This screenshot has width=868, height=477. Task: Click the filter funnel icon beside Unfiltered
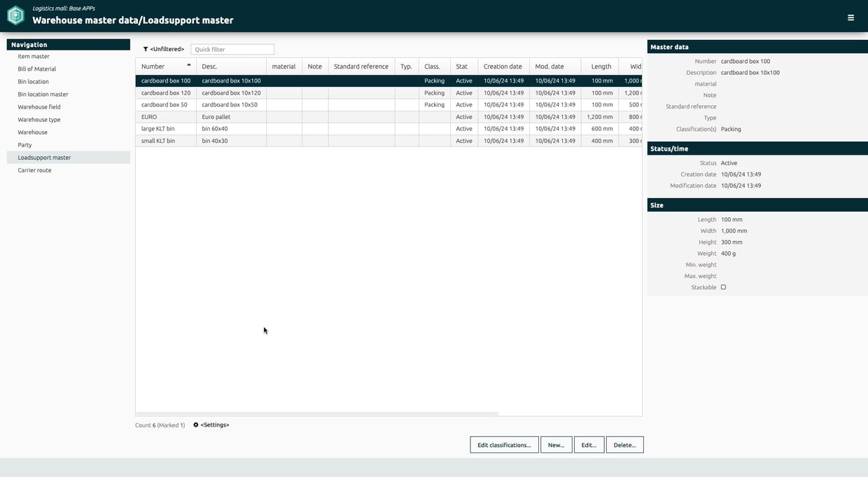146,49
